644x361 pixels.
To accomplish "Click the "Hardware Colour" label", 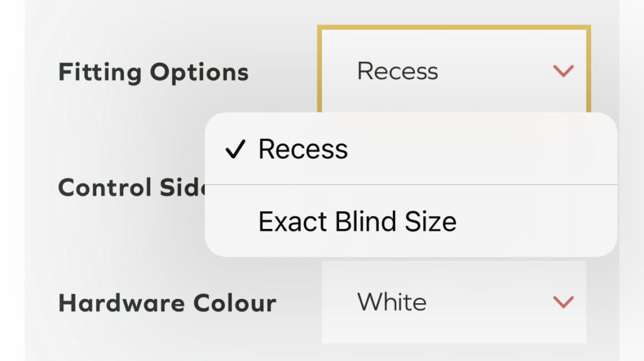I will click(167, 303).
